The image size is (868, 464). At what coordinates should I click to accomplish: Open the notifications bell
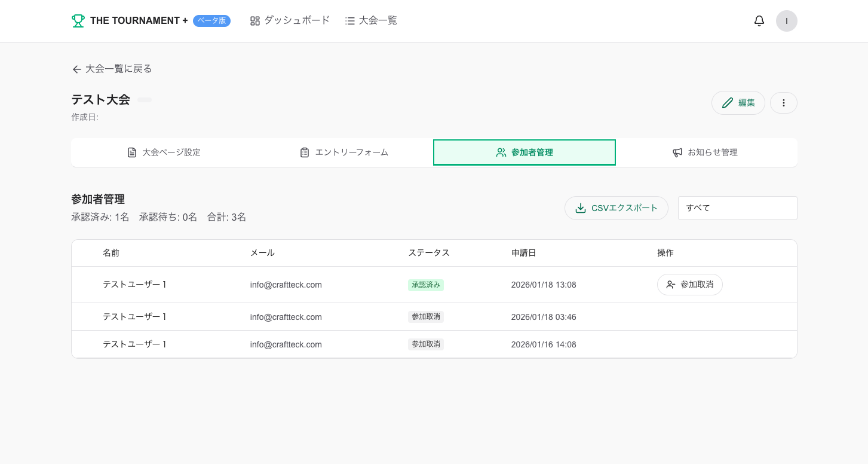point(759,21)
